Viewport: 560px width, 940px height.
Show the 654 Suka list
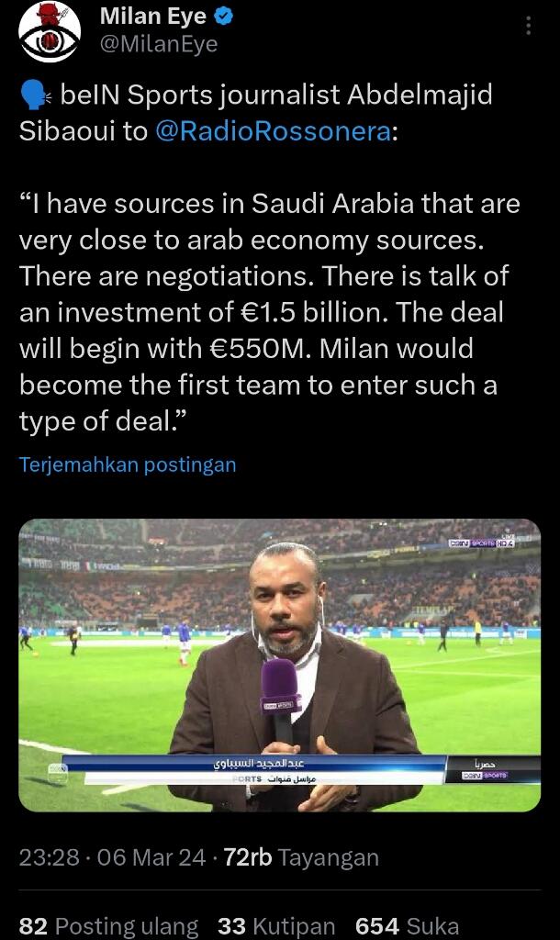pos(407,925)
